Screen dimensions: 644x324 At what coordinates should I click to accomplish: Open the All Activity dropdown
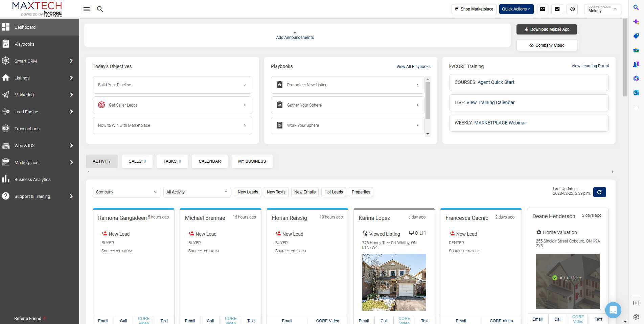coord(197,192)
